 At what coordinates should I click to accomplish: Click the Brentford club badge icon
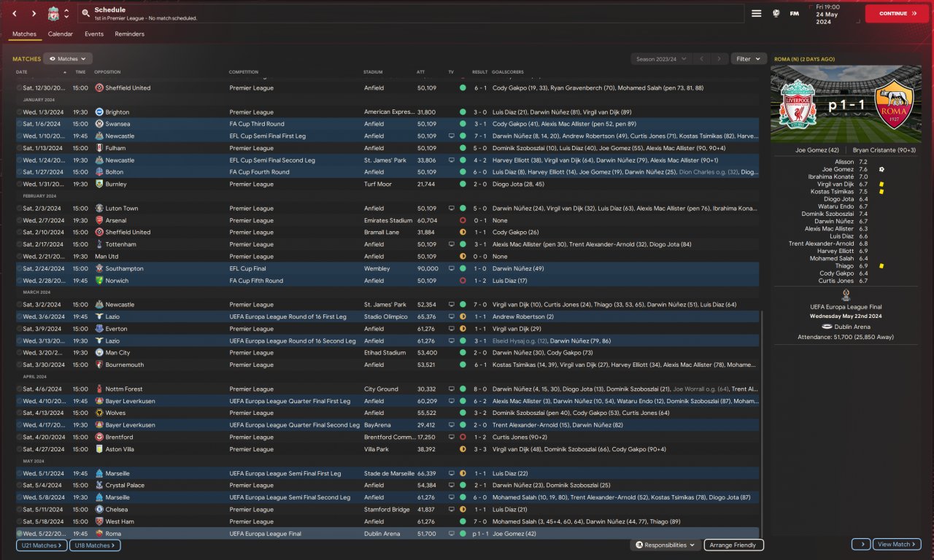(99, 437)
